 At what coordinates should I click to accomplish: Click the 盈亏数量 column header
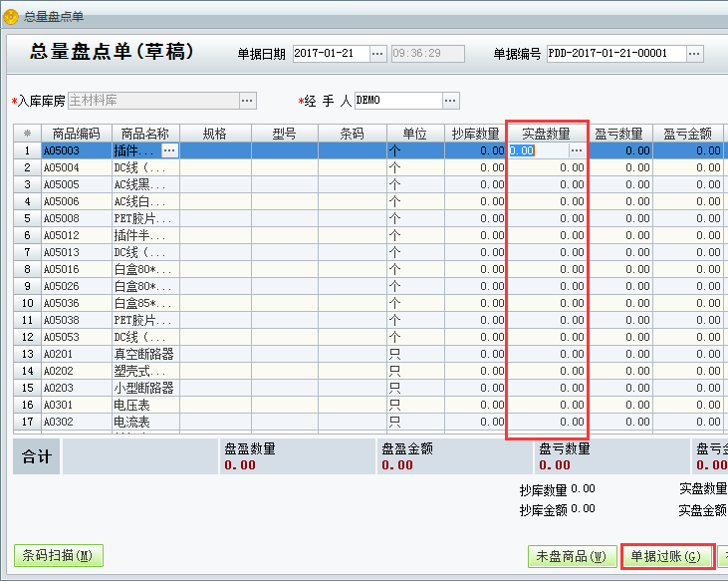tap(619, 134)
